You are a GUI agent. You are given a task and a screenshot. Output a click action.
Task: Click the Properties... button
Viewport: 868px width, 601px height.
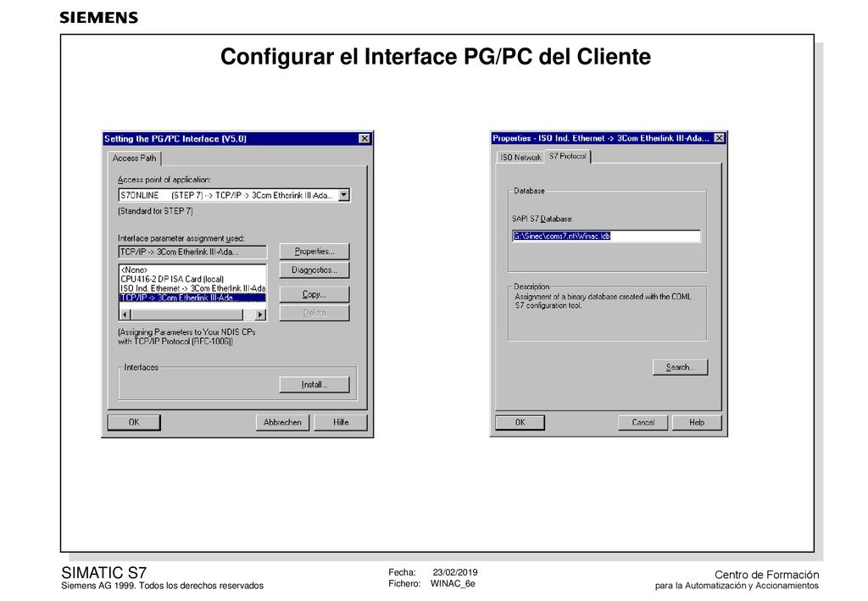click(314, 251)
